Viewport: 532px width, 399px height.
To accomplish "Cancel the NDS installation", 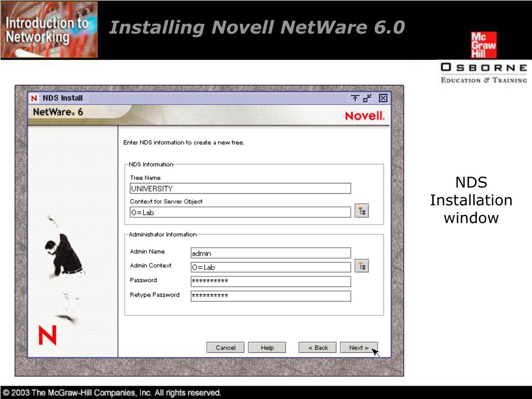I will coord(225,348).
